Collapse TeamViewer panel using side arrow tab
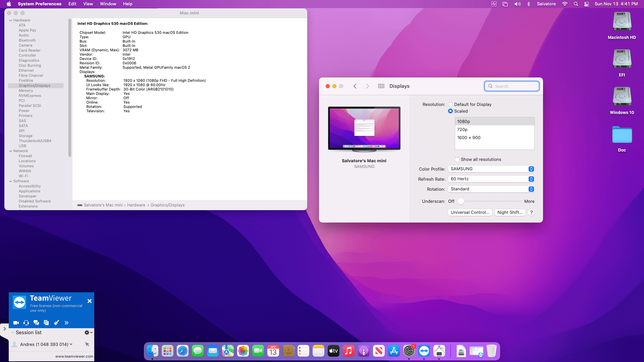The image size is (644, 362). coord(4,329)
